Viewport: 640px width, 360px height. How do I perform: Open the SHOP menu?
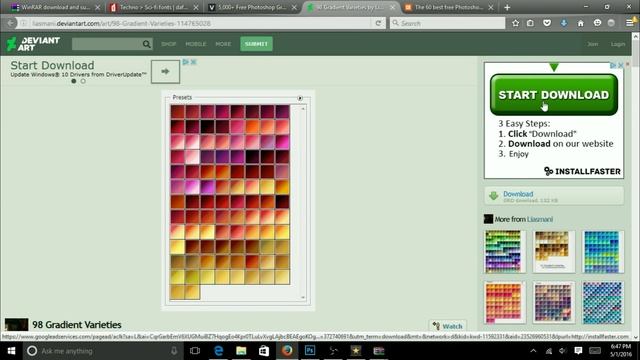coord(168,44)
